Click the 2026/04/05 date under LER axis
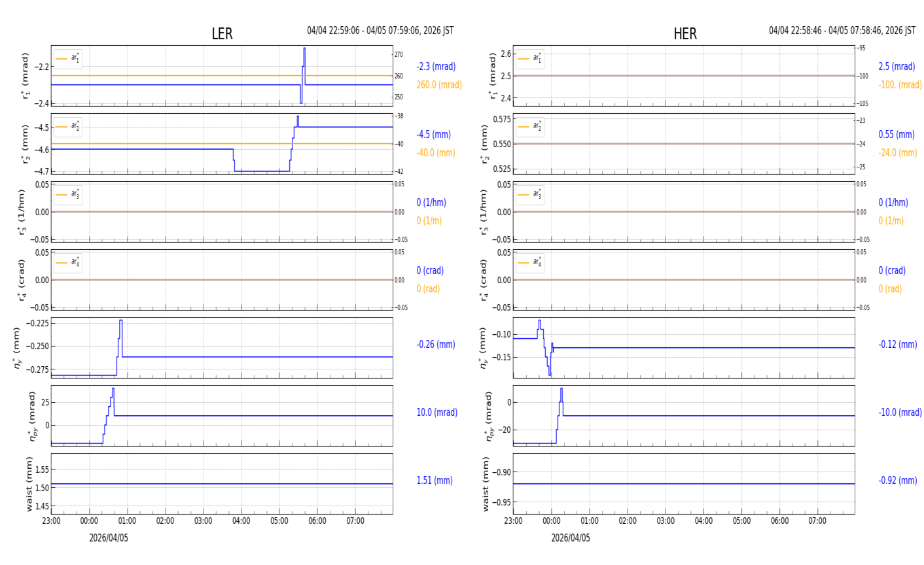The width and height of the screenshot is (924, 565). (x=109, y=538)
